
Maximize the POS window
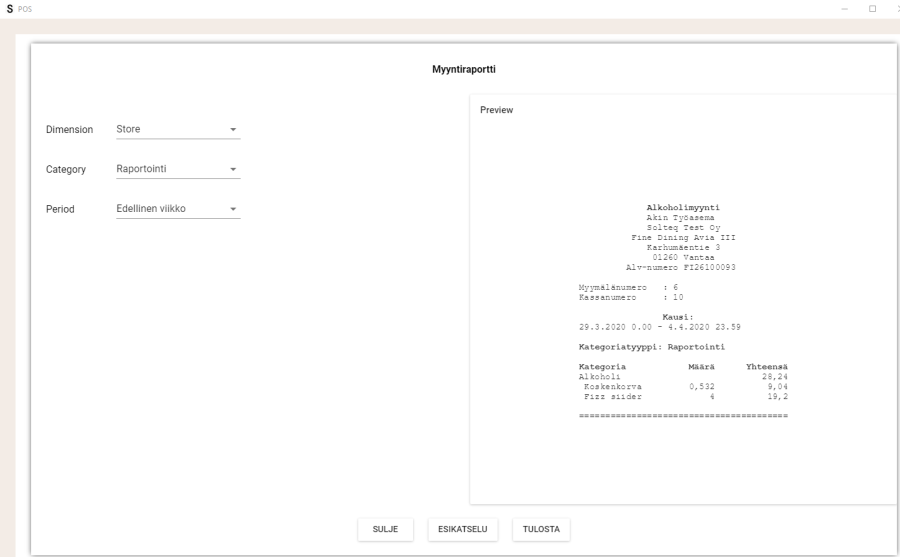(x=873, y=8)
